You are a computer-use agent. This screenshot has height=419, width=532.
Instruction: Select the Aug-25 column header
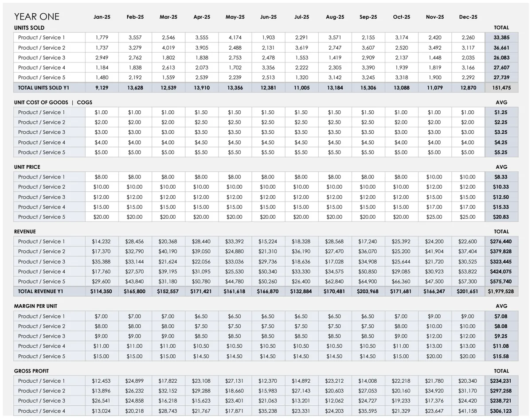335,17
